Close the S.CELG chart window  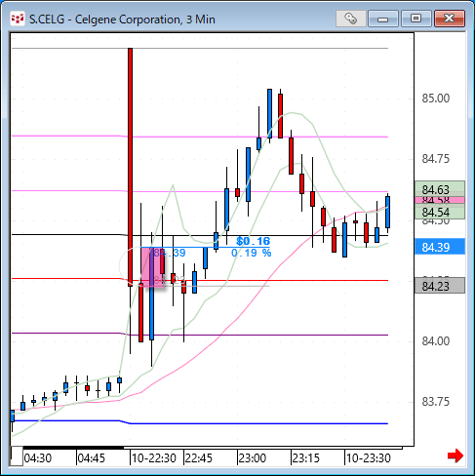point(449,19)
